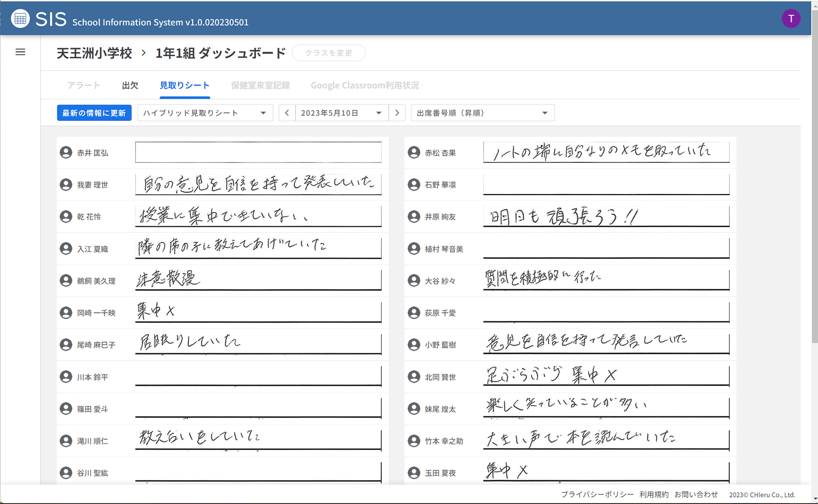Click avatar icon for 井原 絢友

click(x=414, y=217)
